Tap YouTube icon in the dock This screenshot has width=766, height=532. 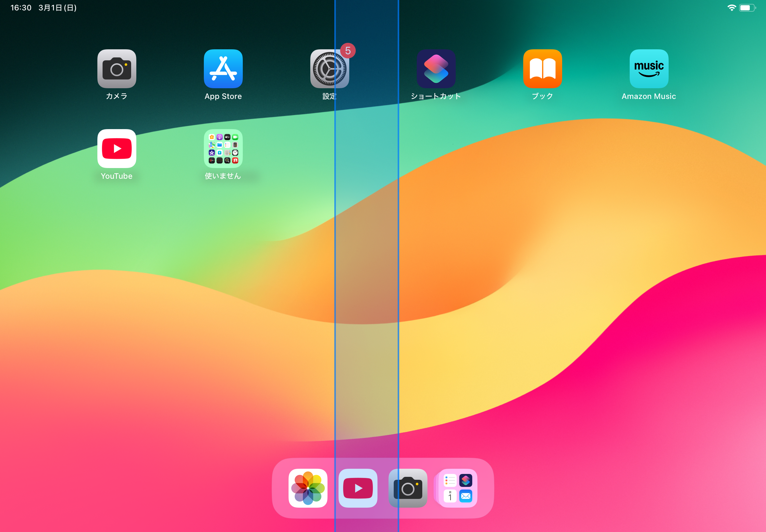click(358, 488)
